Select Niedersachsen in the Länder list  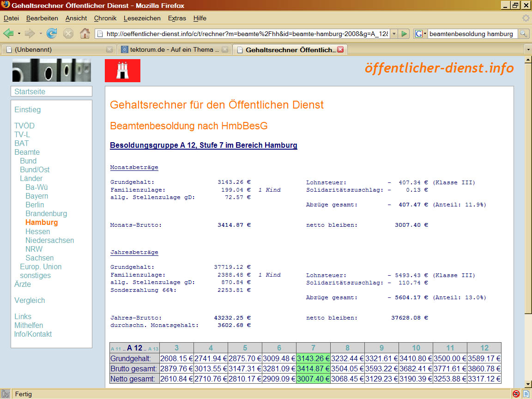pyautogui.click(x=49, y=240)
